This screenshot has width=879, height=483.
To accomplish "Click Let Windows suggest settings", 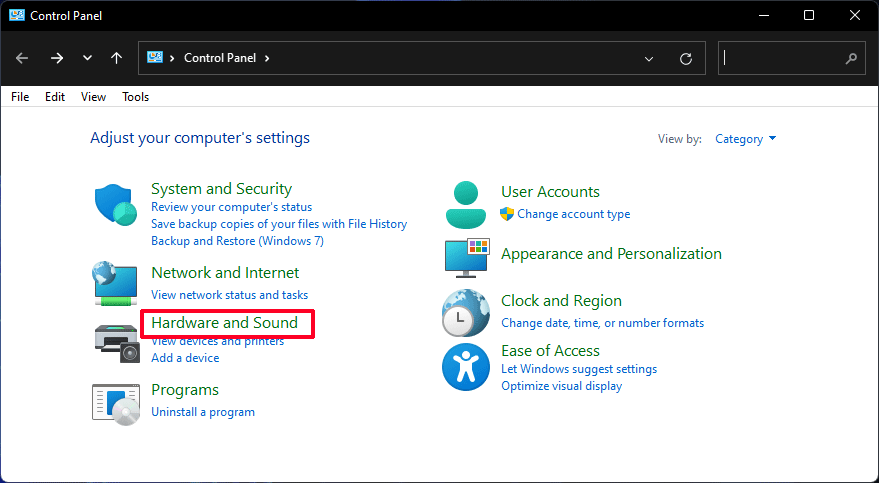I will [x=579, y=369].
